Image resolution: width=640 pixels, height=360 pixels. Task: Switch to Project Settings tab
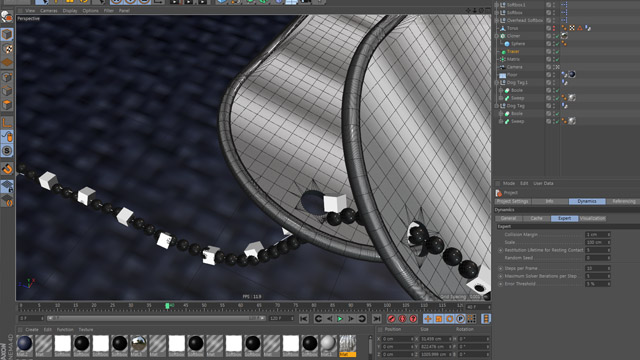(x=513, y=201)
